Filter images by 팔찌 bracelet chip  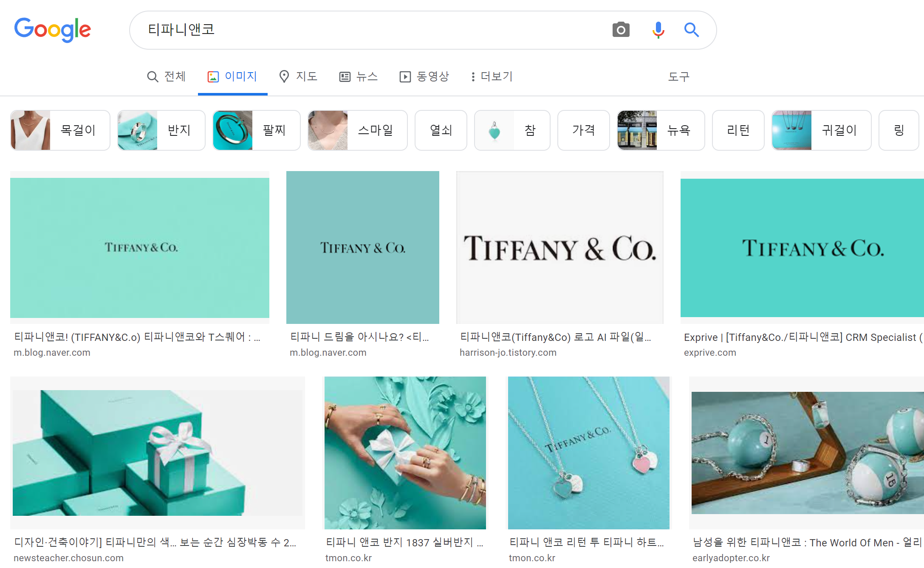[x=257, y=130]
